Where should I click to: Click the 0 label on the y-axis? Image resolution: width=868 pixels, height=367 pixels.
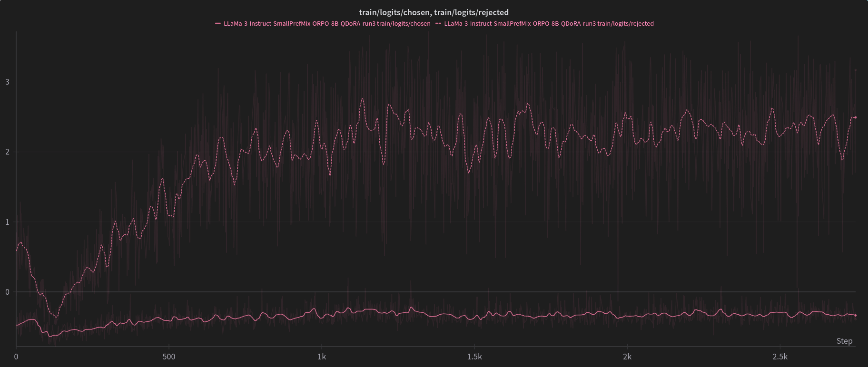[7, 292]
